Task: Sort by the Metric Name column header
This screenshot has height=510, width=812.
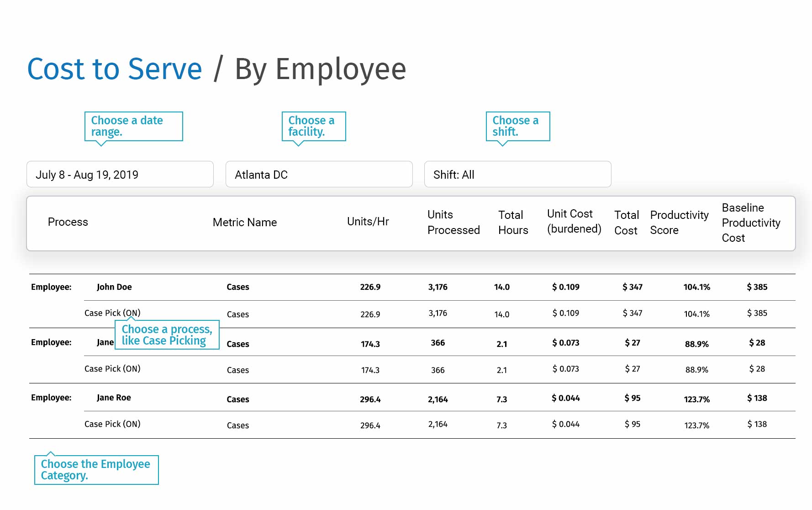Action: 244,223
